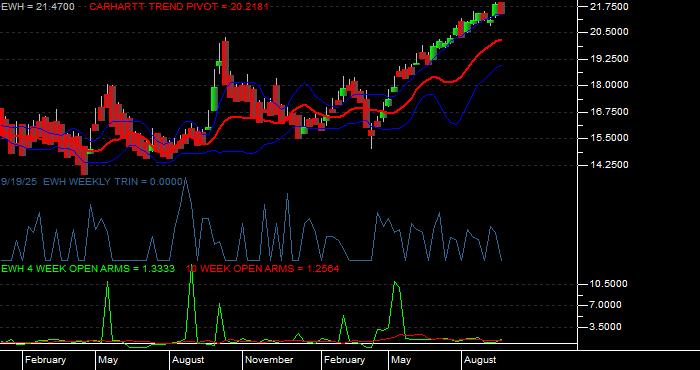700x370 pixels.
Task: Click the CARHARTT TREND PIVOT = 20.2181 label
Action: click(179, 7)
